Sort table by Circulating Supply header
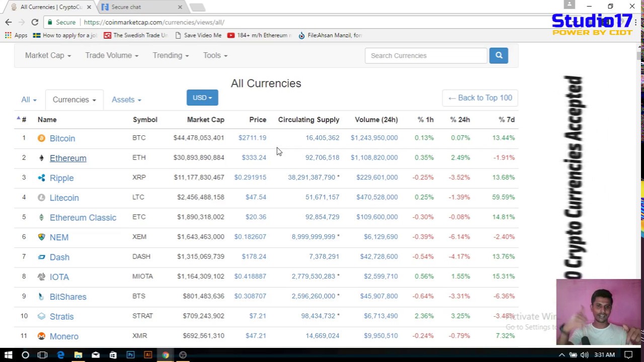Screen dimensions: 644x362 point(308,120)
